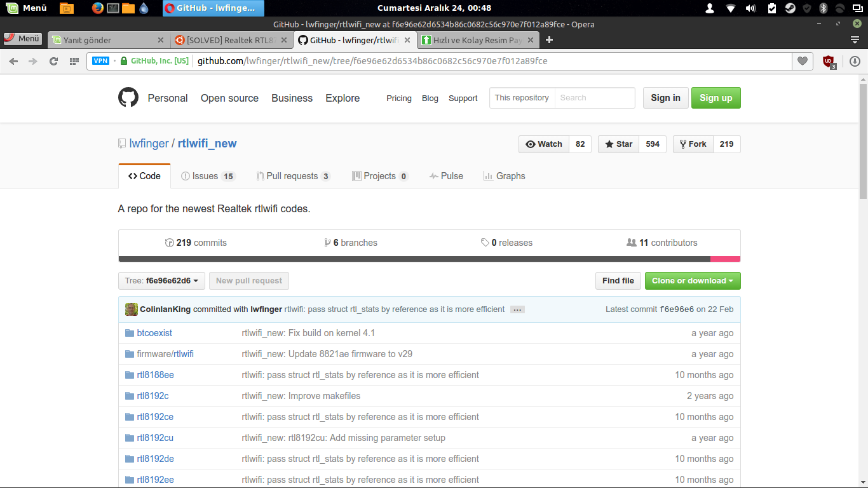
Task: Expand the commit message ellipsis button
Action: click(x=517, y=309)
